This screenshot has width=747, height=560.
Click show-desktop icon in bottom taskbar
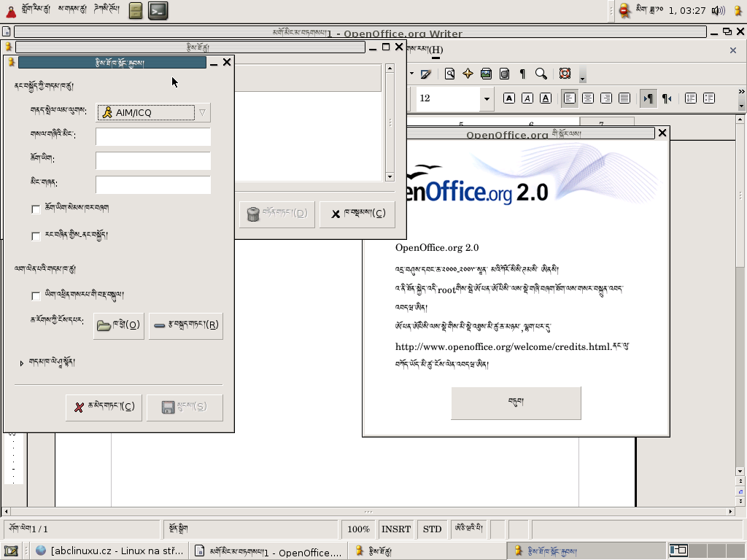point(11,551)
